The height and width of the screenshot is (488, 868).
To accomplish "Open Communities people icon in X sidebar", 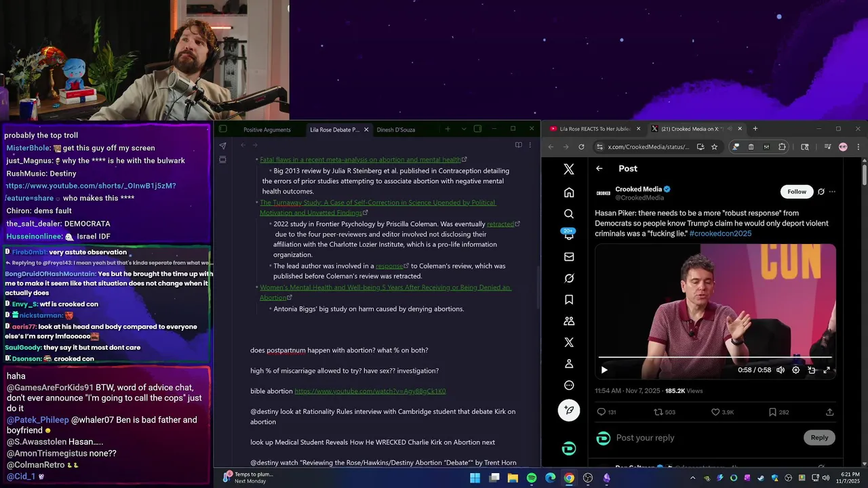I will [x=569, y=321].
